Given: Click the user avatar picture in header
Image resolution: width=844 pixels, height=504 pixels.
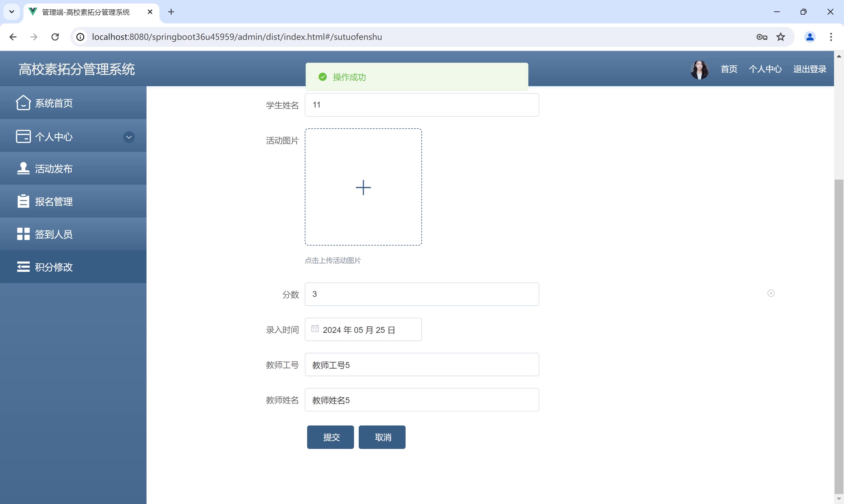Looking at the screenshot, I should tap(699, 70).
